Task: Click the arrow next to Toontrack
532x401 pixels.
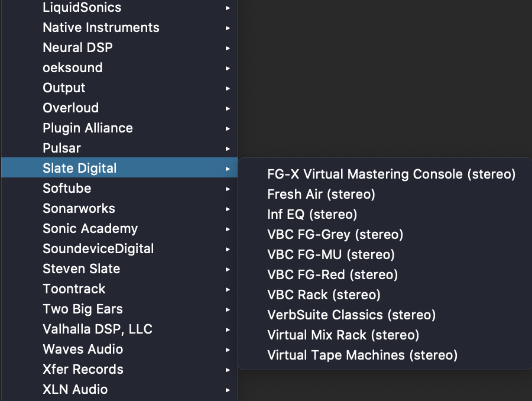Action: pos(228,289)
